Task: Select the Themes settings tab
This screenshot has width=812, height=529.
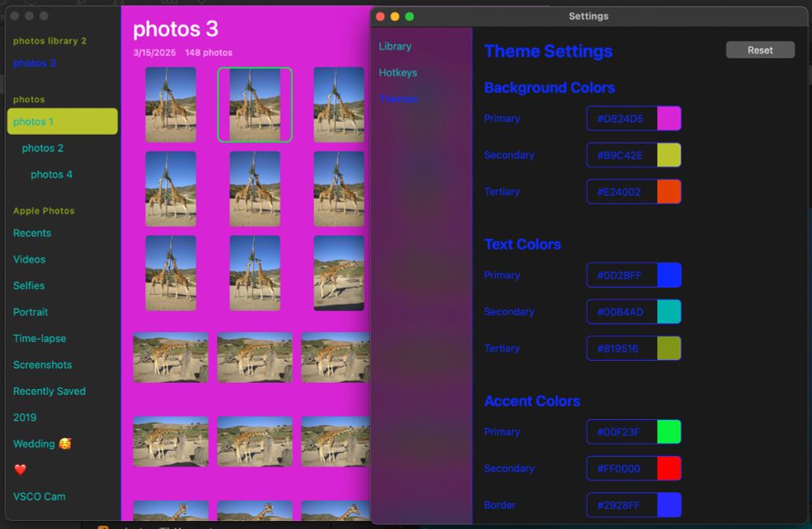Action: click(x=398, y=99)
